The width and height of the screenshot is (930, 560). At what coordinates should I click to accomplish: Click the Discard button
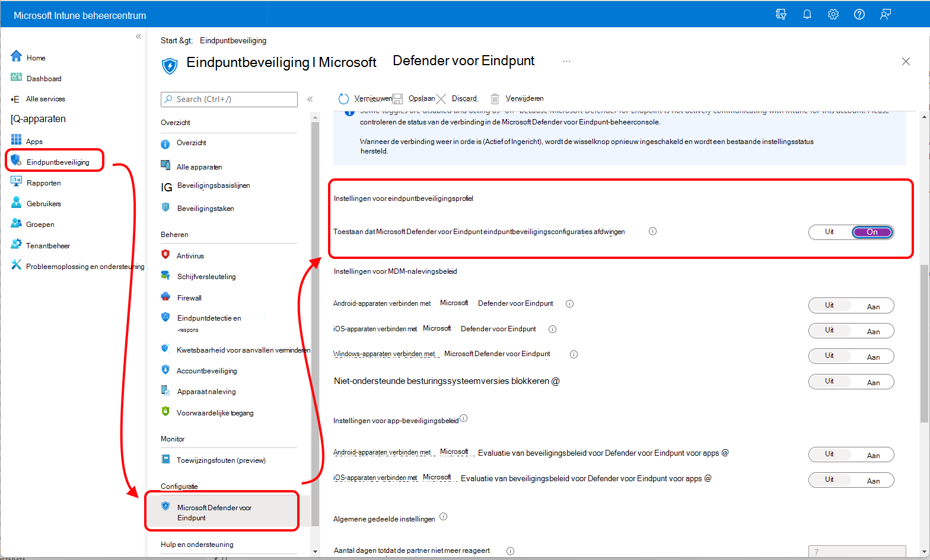[457, 98]
